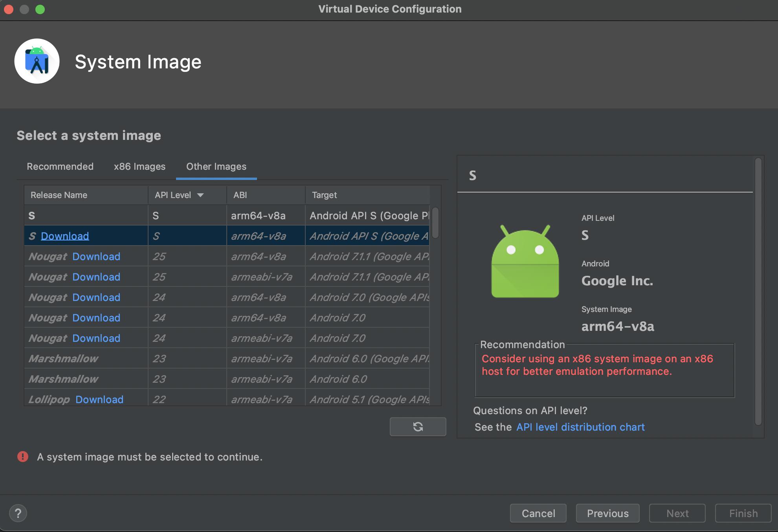Go back with the Previous button

click(x=607, y=513)
